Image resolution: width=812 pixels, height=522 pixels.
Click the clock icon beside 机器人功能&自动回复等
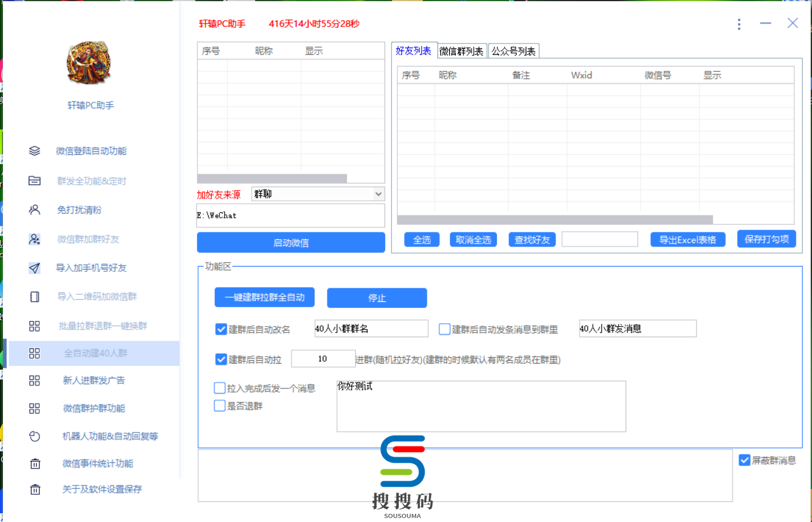[35, 436]
